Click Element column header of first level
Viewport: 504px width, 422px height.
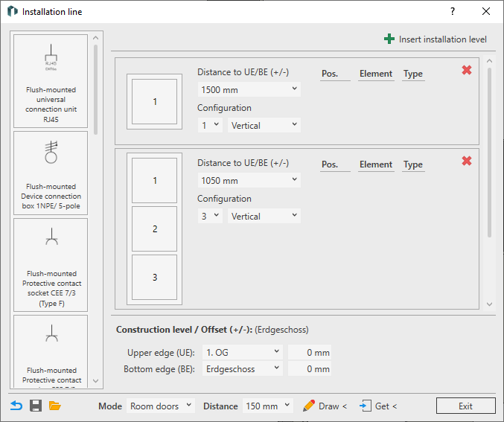(376, 74)
